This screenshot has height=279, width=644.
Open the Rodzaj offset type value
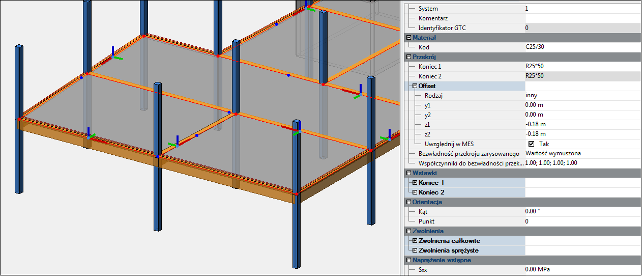click(580, 96)
